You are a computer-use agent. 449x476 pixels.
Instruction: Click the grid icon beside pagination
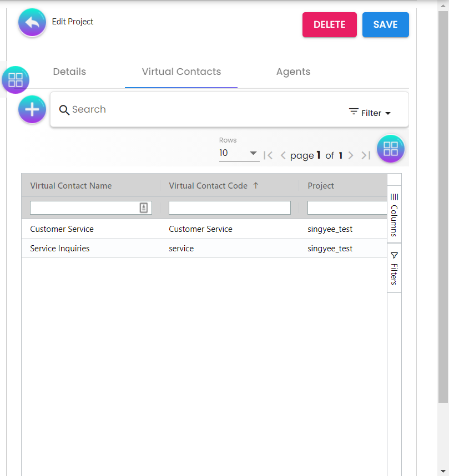(x=391, y=149)
